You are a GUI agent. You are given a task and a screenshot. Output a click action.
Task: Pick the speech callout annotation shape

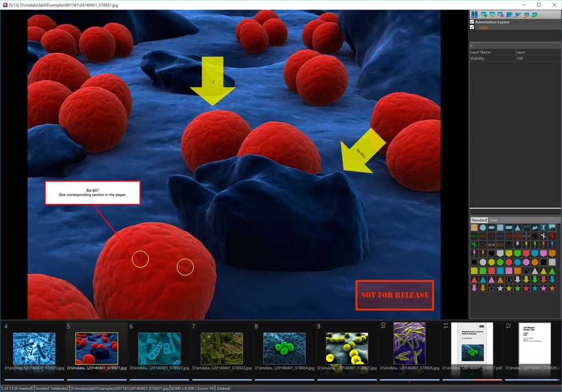pyautogui.click(x=552, y=228)
